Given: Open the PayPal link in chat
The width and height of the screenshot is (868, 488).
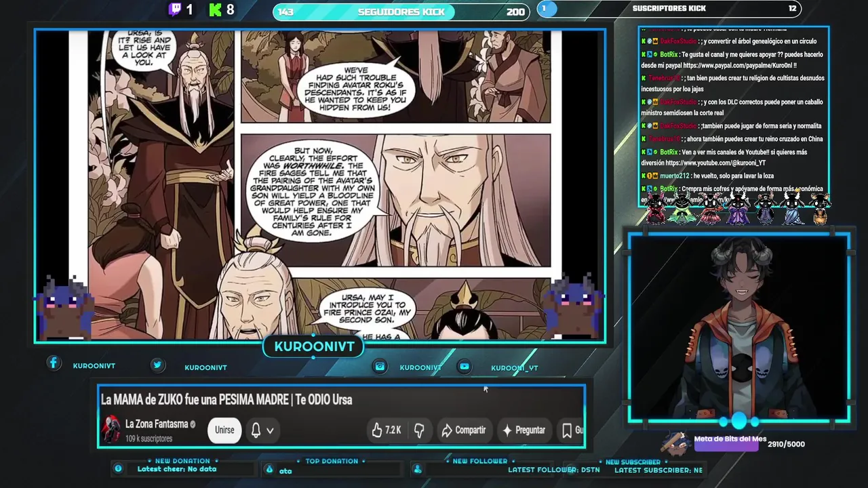Looking at the screenshot, I should click(x=739, y=66).
